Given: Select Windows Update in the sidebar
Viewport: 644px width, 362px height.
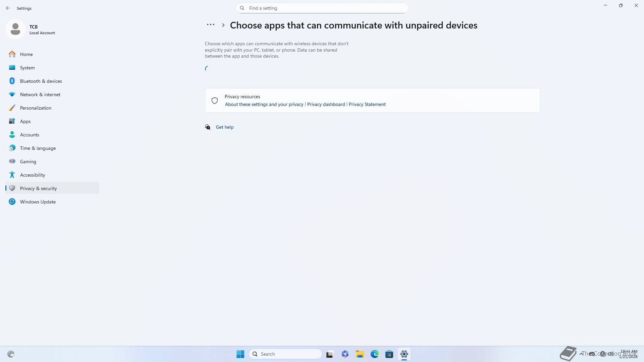Looking at the screenshot, I should [x=38, y=202].
